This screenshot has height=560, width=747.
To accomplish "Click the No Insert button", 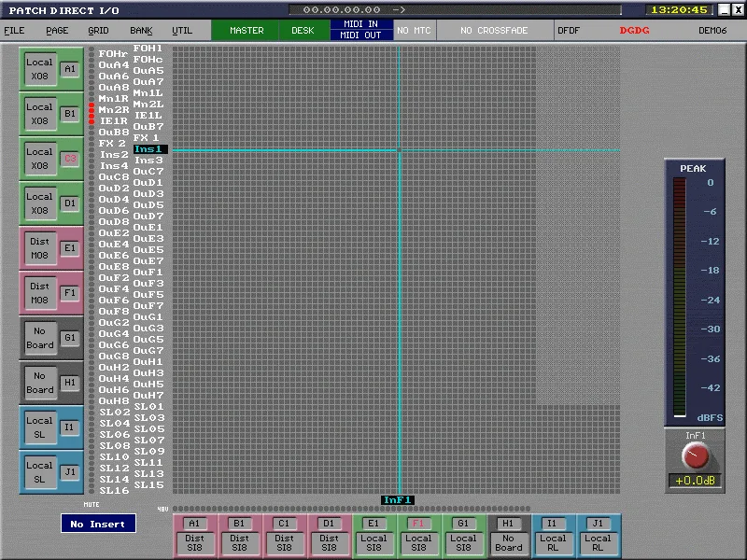I will 98,524.
